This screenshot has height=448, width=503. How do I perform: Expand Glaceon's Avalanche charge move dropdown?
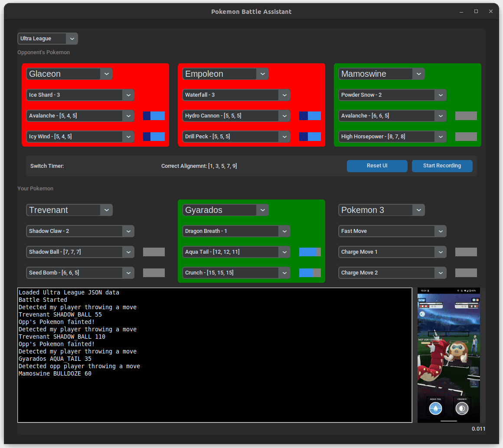(x=80, y=116)
